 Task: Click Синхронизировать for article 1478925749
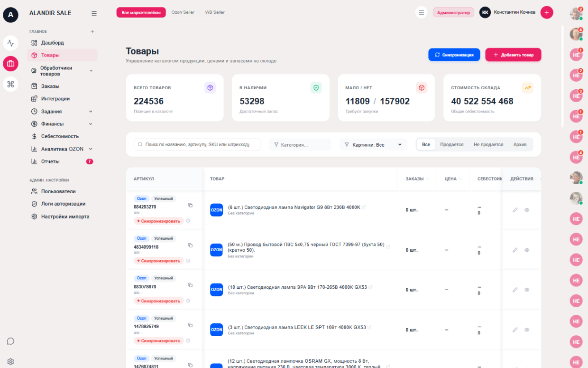[x=159, y=340]
